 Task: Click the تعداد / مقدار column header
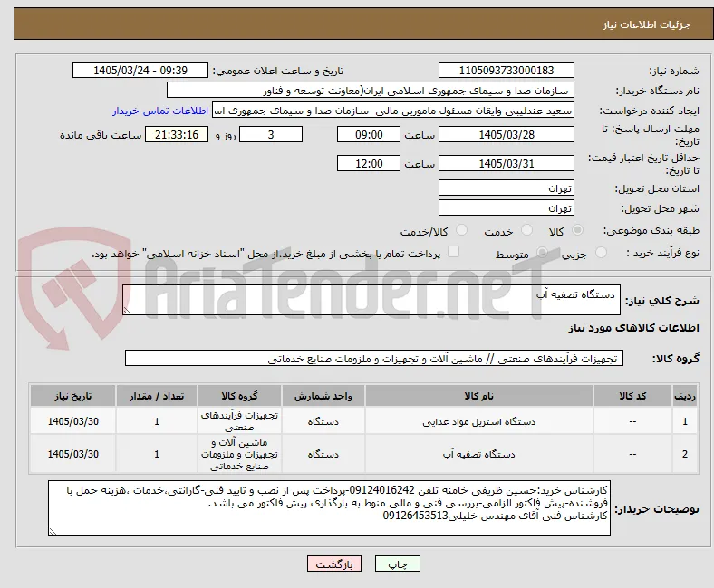tap(157, 396)
